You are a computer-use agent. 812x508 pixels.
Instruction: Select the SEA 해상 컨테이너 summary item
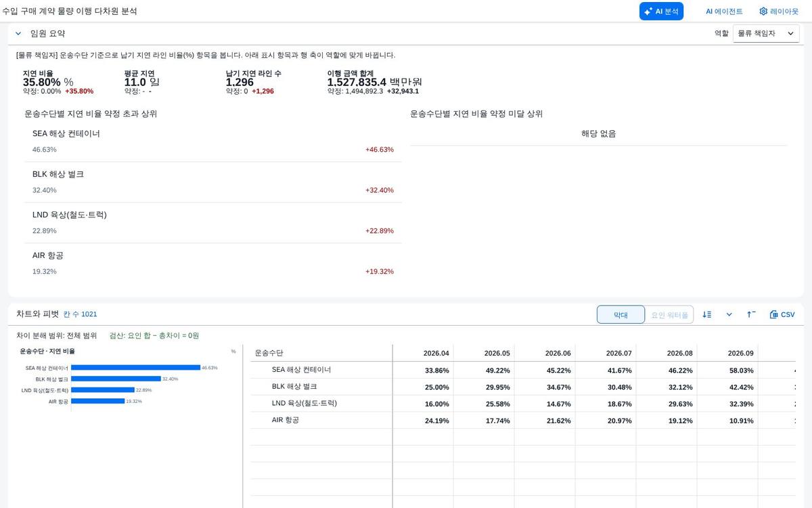pos(212,142)
